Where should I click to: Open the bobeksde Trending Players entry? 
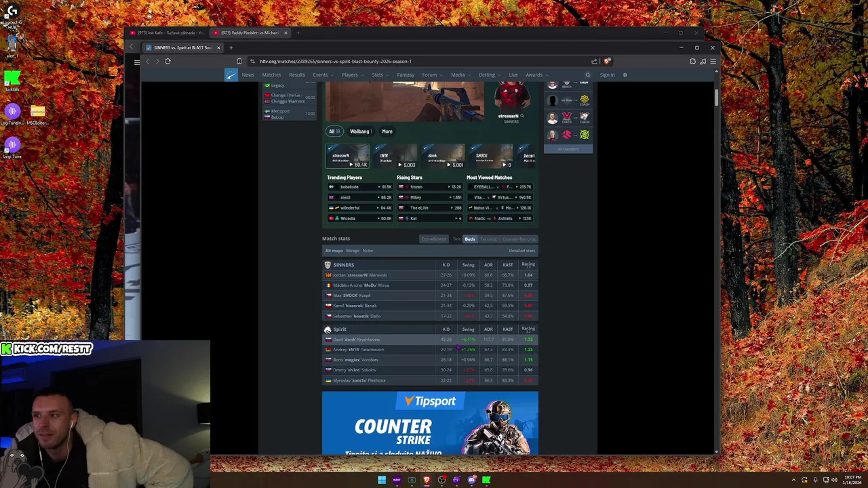point(359,187)
